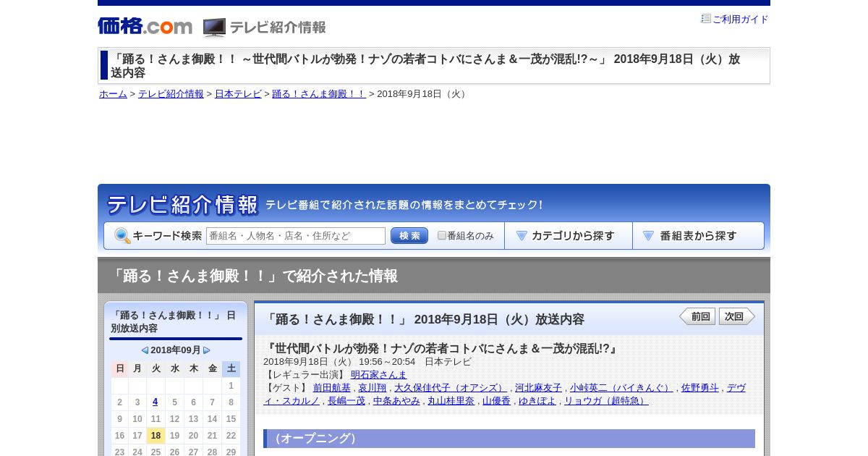868x456 pixels.
Task: Click the magnifier icon by キーワード検索
Action: (122, 236)
